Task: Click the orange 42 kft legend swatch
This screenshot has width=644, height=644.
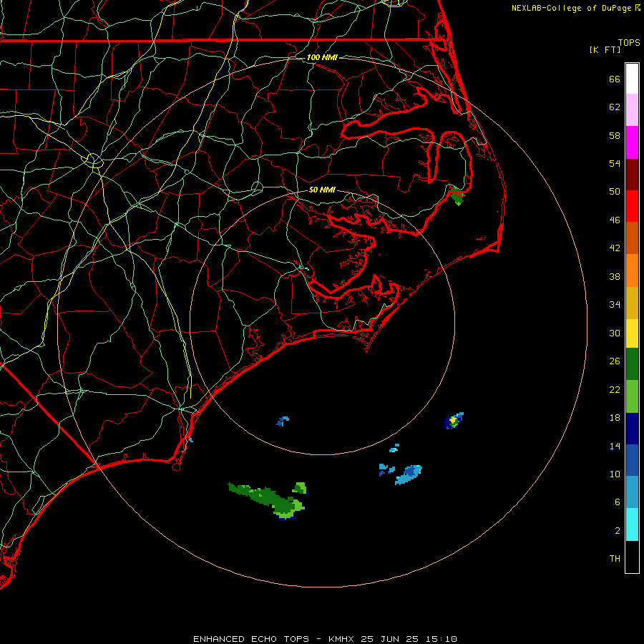Action: click(x=632, y=270)
